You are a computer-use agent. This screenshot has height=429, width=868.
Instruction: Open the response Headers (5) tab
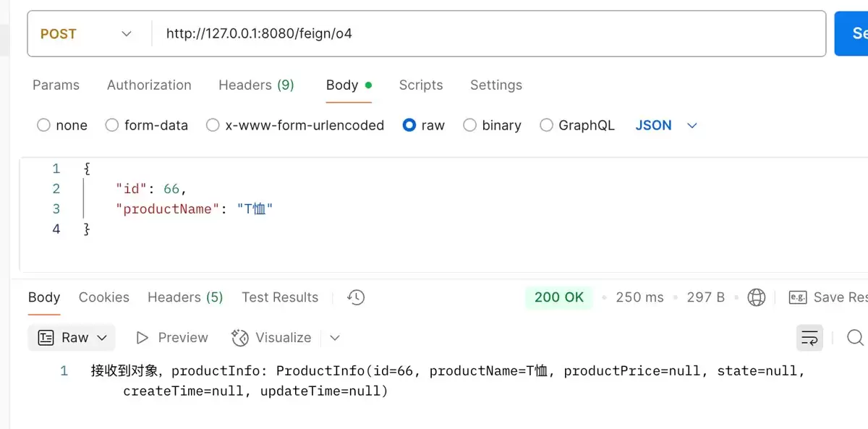[185, 297]
